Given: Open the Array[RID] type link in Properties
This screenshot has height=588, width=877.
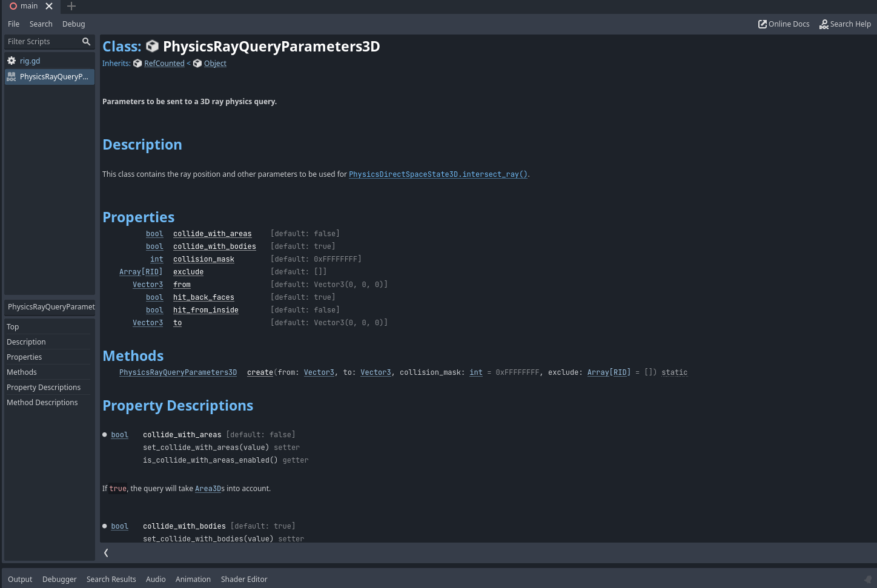Looking at the screenshot, I should (141, 272).
